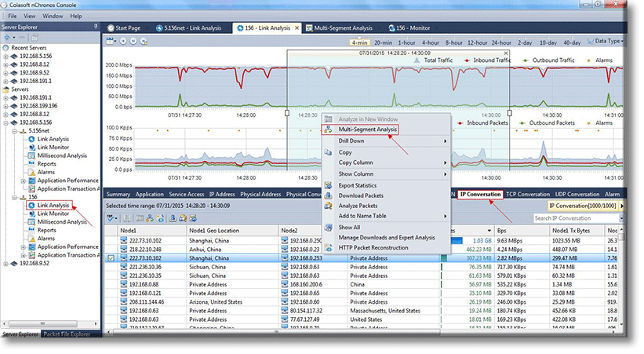Viewport: 644px width, 354px height.
Task: Toggle Outbound Packets legend entry
Action: pyautogui.click(x=548, y=123)
